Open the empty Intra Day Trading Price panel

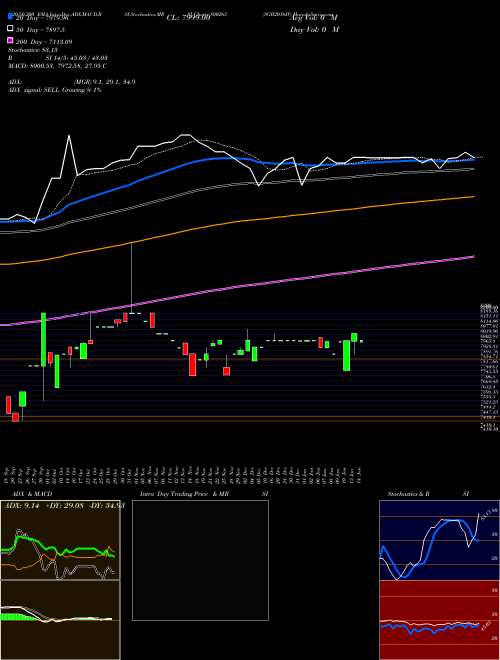point(200,560)
